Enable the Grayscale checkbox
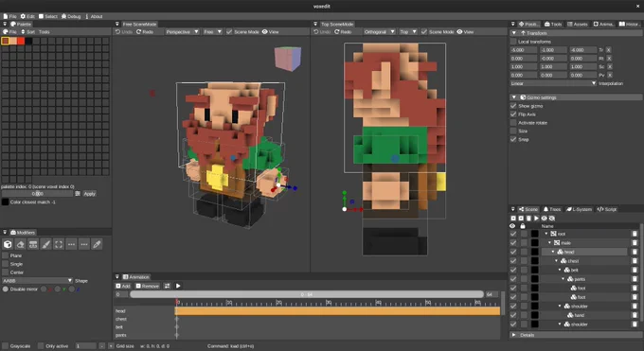 [x=6, y=346]
